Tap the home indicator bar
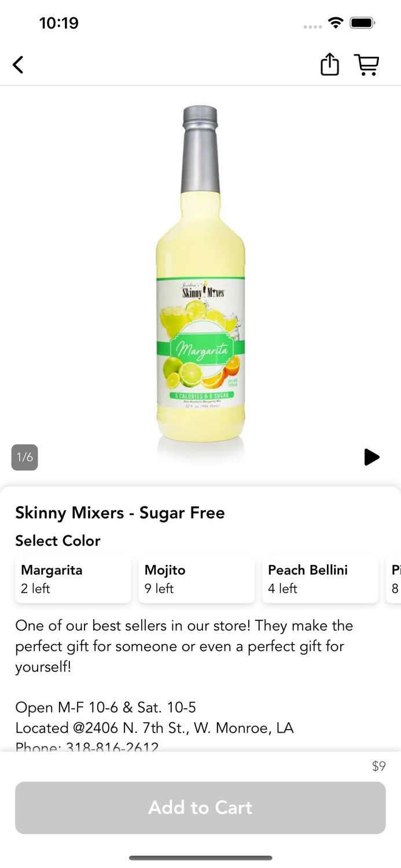 200,858
